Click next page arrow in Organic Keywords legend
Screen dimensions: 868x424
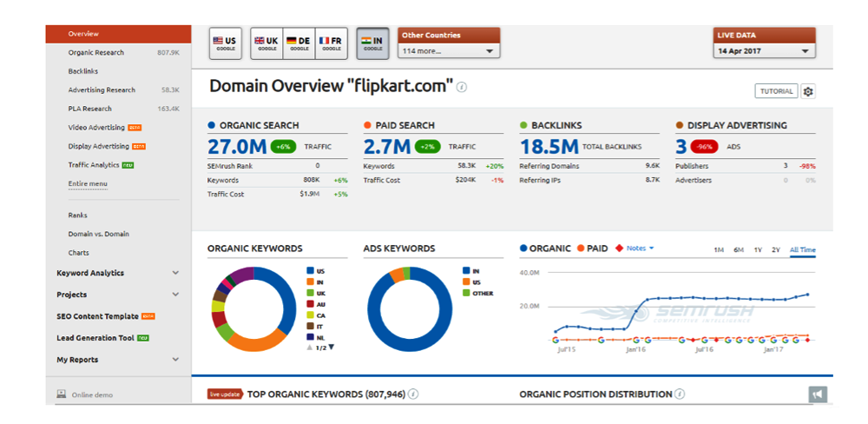tap(332, 348)
